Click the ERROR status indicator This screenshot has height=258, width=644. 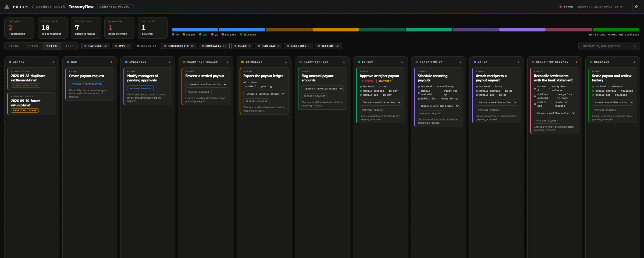pos(566,7)
